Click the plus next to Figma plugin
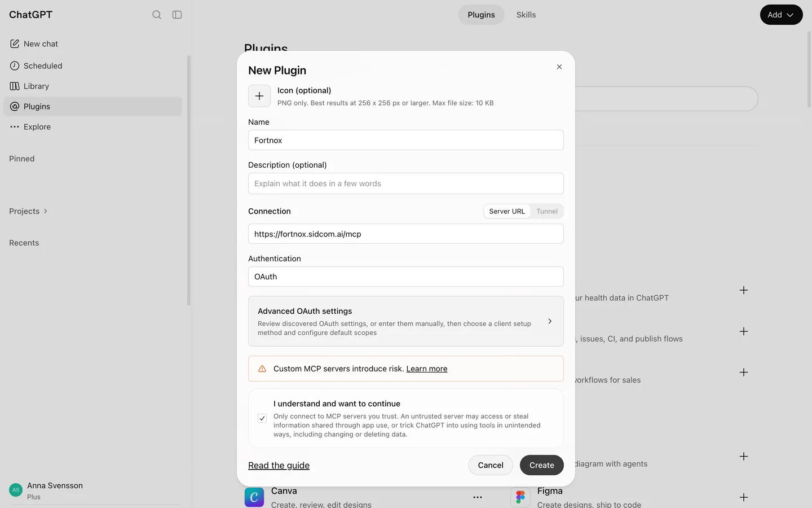This screenshot has width=812, height=508. [744, 497]
